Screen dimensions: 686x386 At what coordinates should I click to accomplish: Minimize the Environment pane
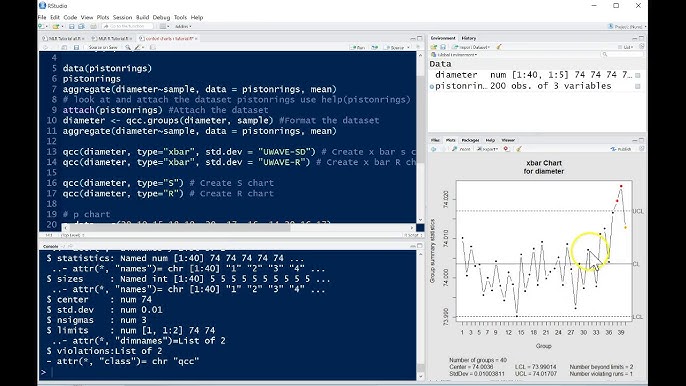coord(634,38)
